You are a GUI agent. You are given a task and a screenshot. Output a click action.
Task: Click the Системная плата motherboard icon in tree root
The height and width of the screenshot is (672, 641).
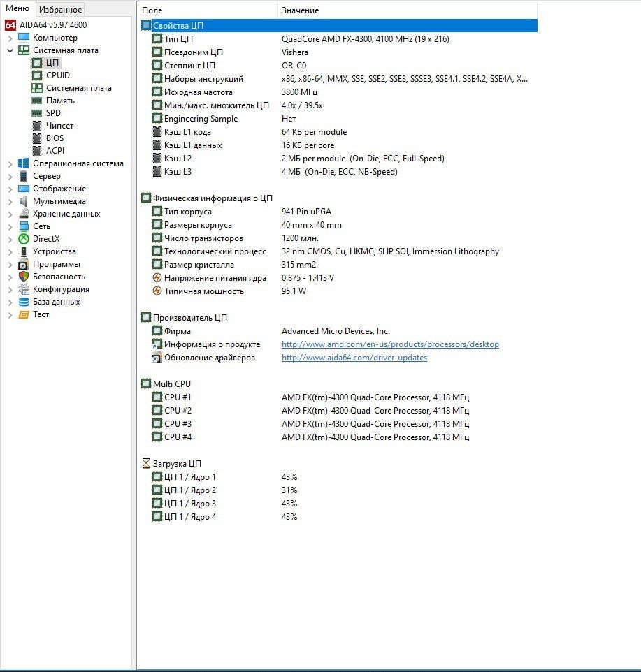[24, 50]
